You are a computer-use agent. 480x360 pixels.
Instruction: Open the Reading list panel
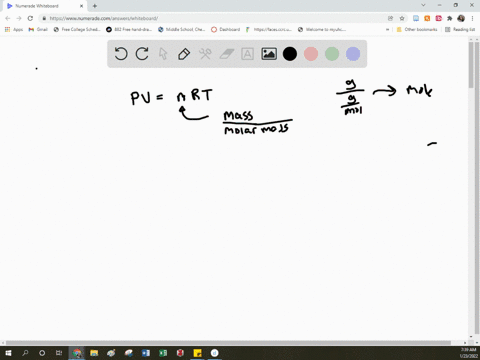click(460, 29)
